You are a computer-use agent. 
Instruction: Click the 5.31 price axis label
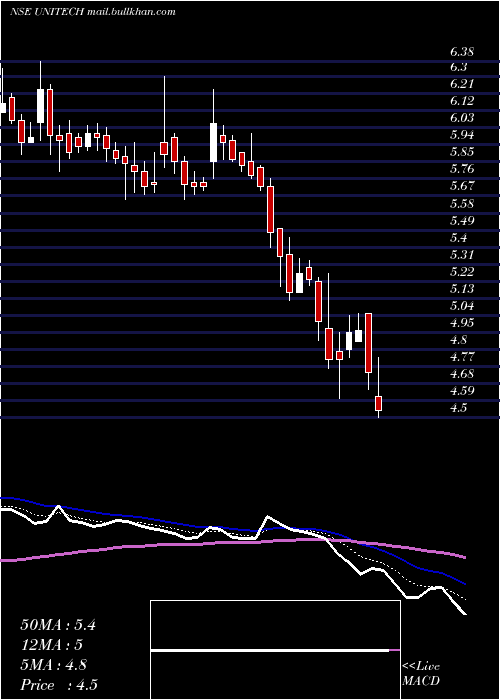point(462,254)
